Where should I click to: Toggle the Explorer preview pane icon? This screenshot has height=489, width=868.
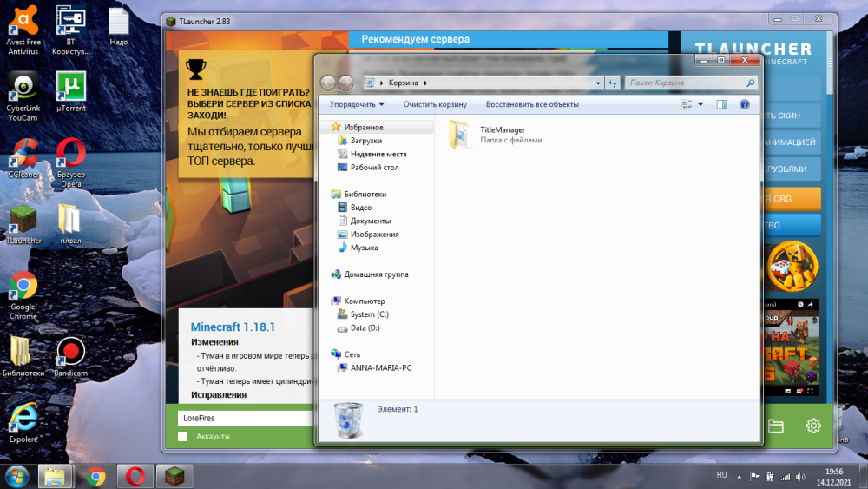(x=721, y=104)
